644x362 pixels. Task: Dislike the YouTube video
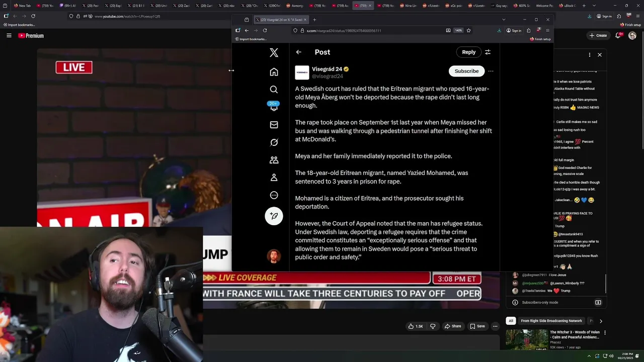[x=433, y=326]
